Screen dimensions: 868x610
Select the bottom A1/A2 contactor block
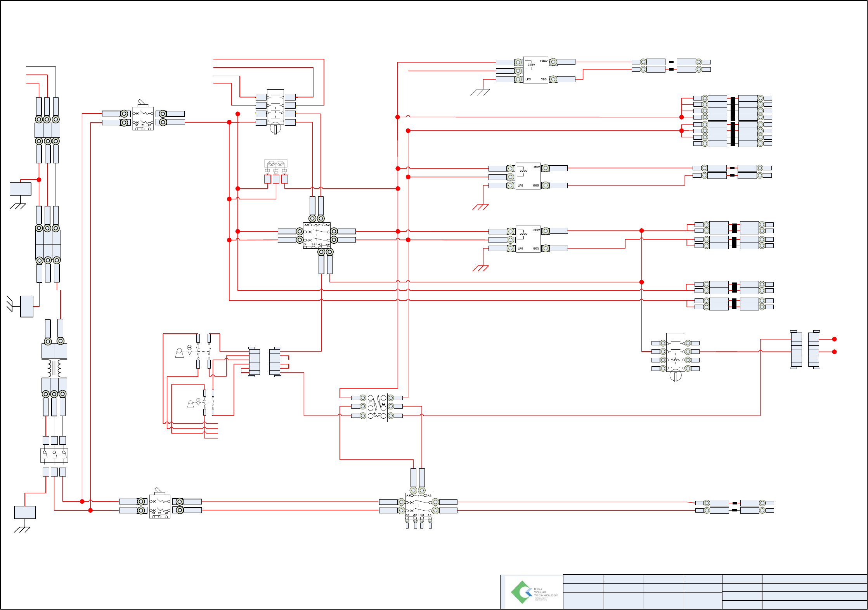418,506
